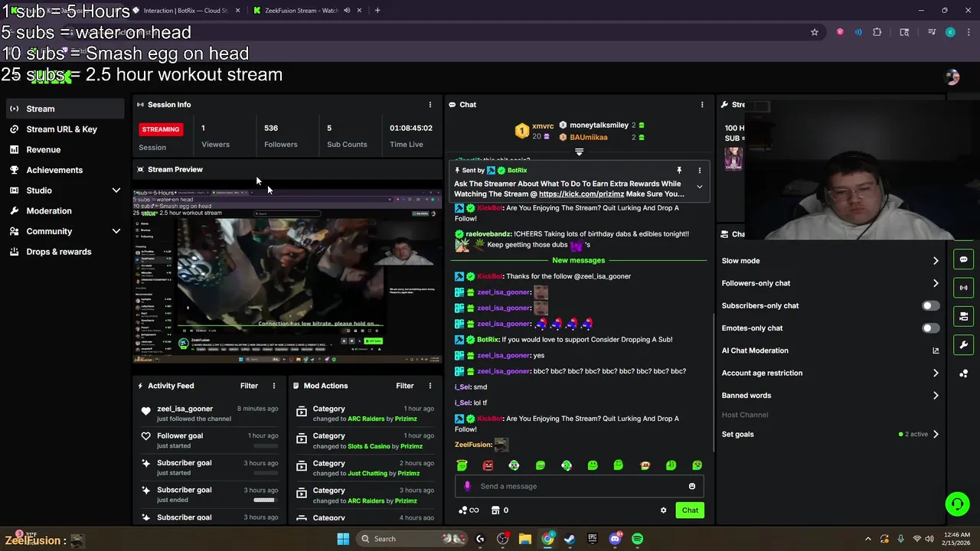Click Mod Actions Filter button

404,386
